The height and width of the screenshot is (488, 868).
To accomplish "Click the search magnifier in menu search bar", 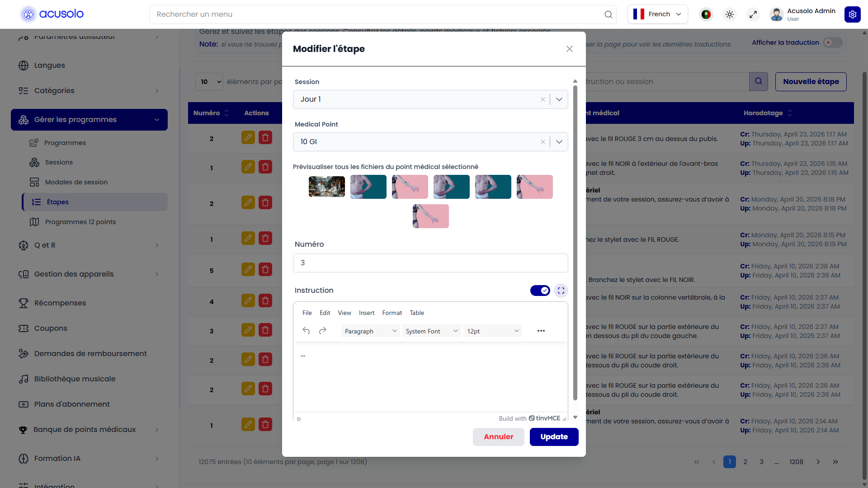I will coord(608,14).
